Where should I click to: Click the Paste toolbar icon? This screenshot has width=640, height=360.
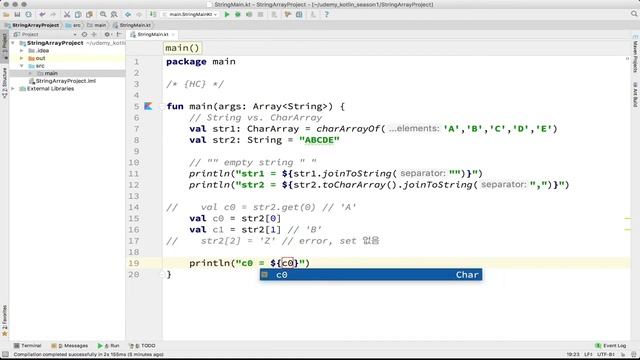[x=89, y=14]
